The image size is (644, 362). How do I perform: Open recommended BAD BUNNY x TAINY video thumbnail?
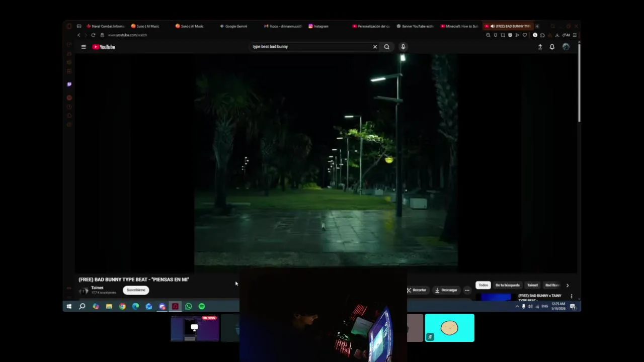[496, 297]
